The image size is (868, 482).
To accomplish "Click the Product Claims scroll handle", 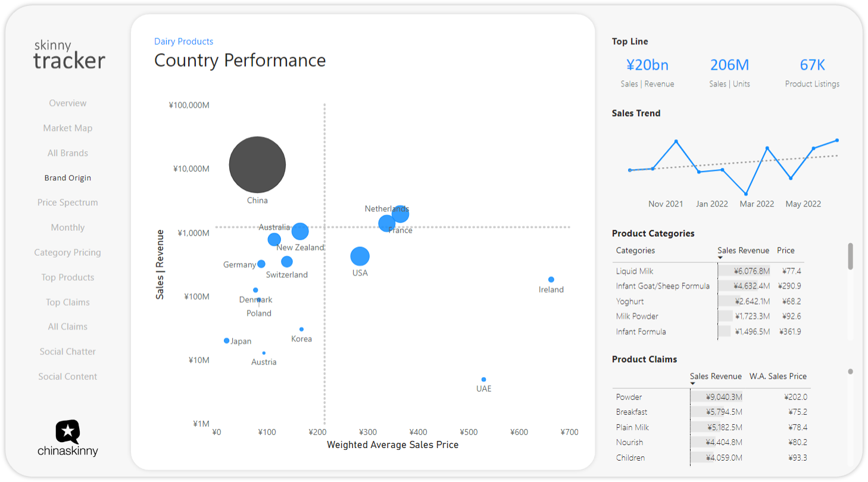I will [x=850, y=372].
